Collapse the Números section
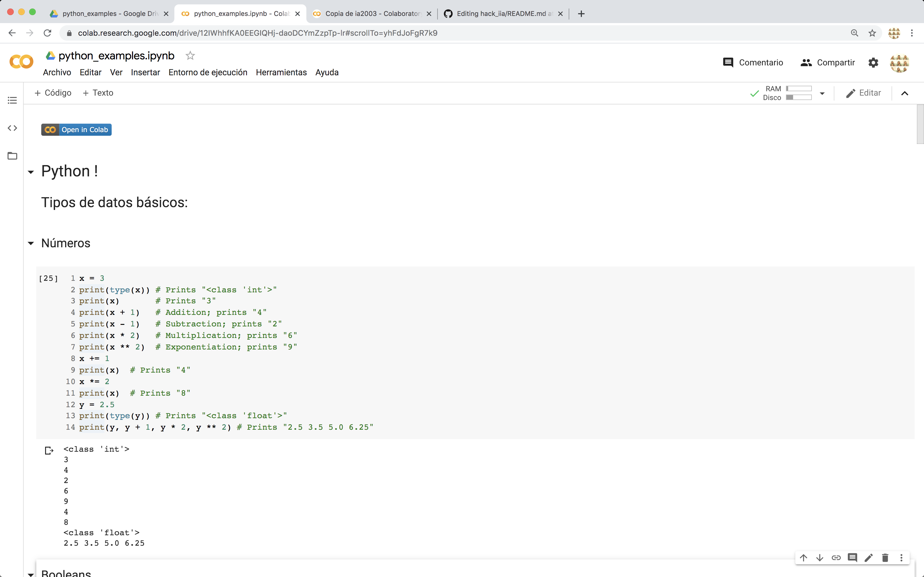The height and width of the screenshot is (577, 924). (x=31, y=243)
